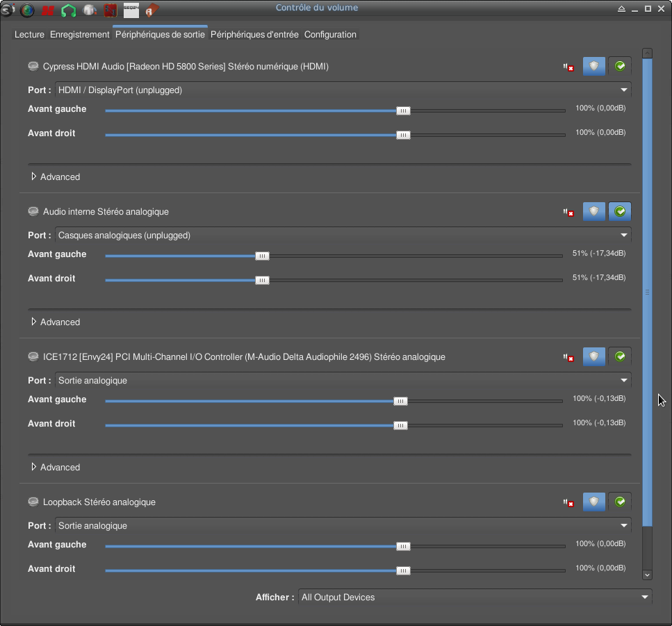Toggle channel lock for Loopback device
The image size is (672, 626).
point(594,502)
